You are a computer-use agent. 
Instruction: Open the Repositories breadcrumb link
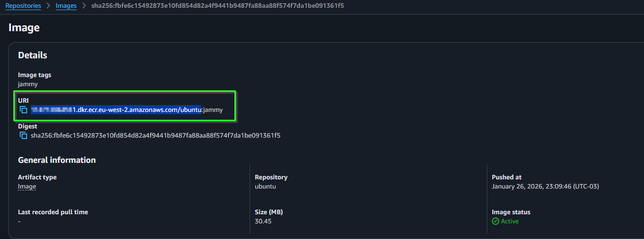pos(23,6)
